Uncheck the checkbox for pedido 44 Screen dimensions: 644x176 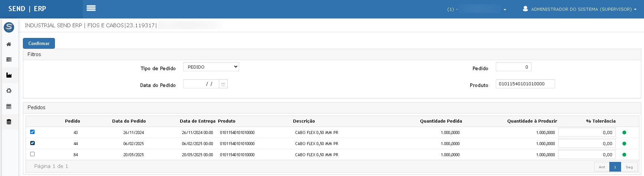pyautogui.click(x=32, y=143)
